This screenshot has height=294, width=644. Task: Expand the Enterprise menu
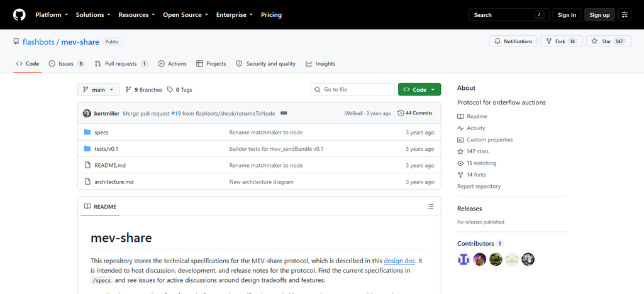click(235, 14)
